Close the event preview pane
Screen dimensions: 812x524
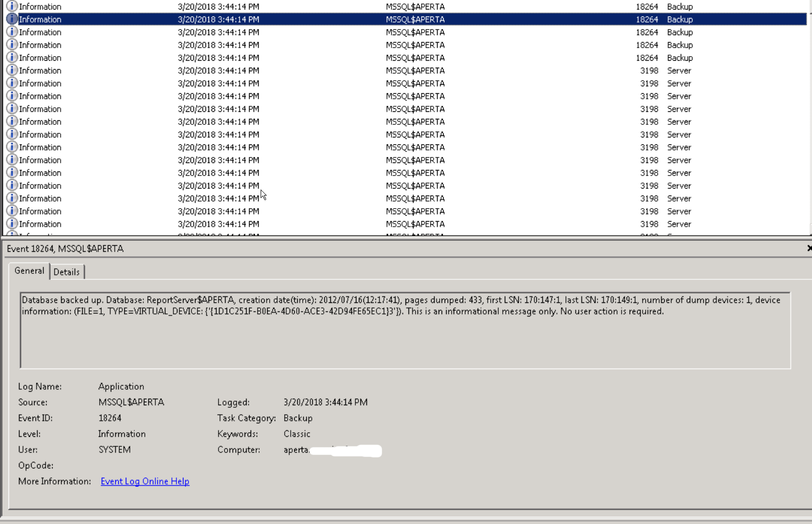808,248
